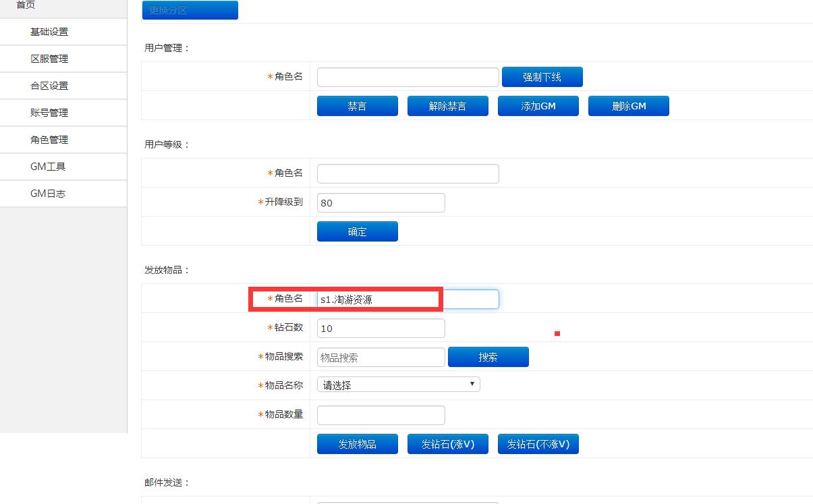This screenshot has height=504, width=813.
Task: Click the 发钻石(涨V) button
Action: point(447,444)
